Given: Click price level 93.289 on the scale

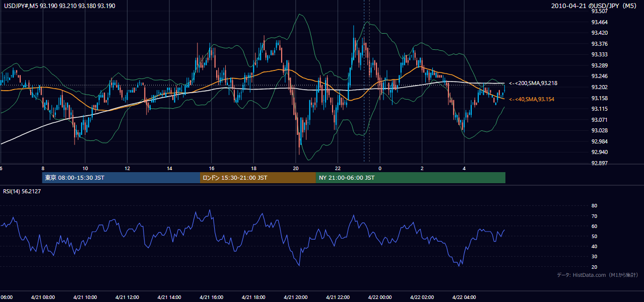Looking at the screenshot, I should 599,65.
